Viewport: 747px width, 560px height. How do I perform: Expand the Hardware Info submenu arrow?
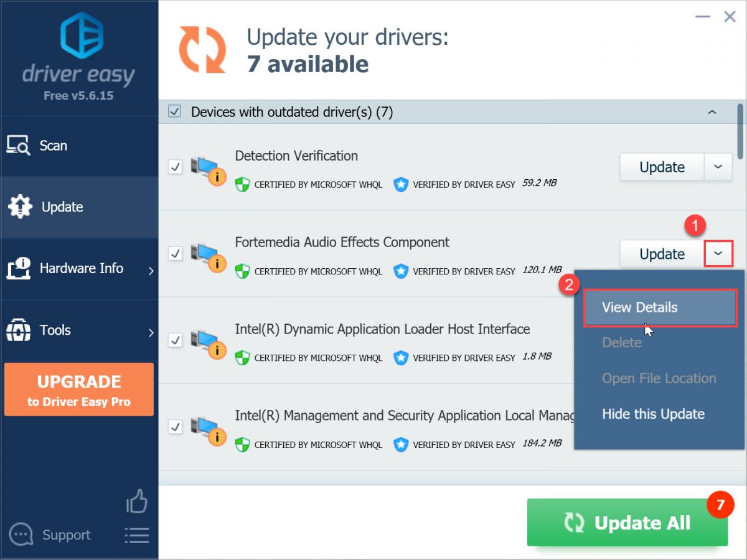151,270
